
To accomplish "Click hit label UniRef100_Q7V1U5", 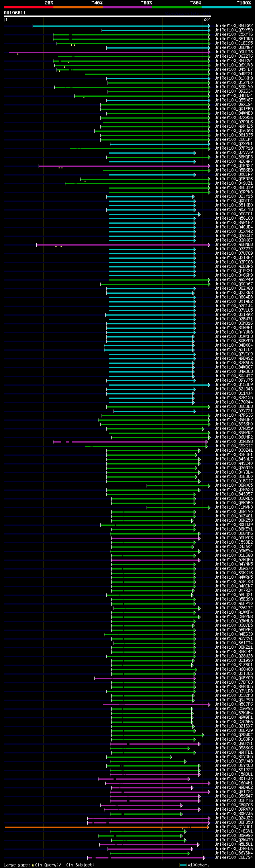I will point(233,310).
